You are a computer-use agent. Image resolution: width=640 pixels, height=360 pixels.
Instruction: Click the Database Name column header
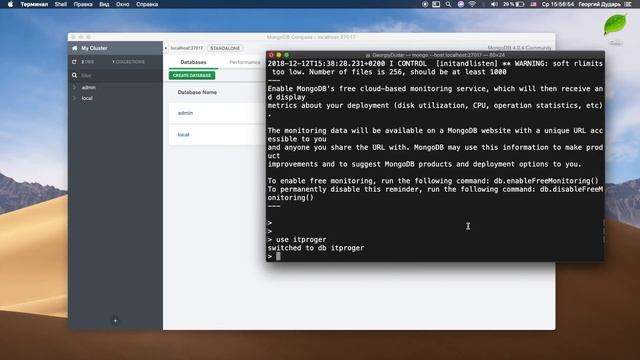[x=197, y=92]
